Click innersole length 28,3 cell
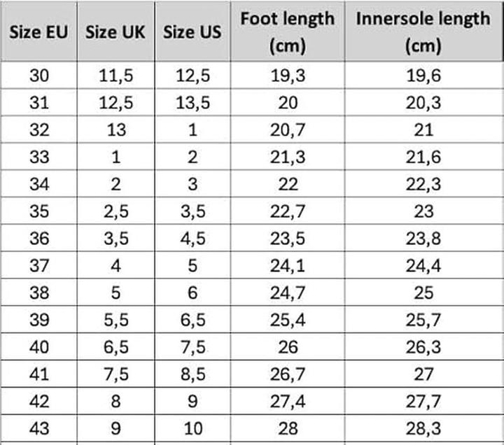The height and width of the screenshot is (445, 504). pos(423,428)
